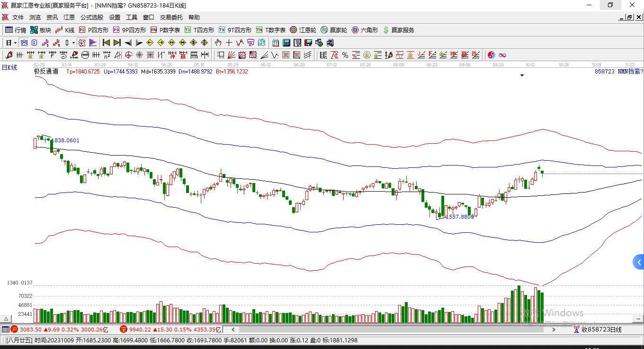Open 赢家服务 with dollar sign icon
This screenshot has width=644, height=349.
click(x=398, y=30)
